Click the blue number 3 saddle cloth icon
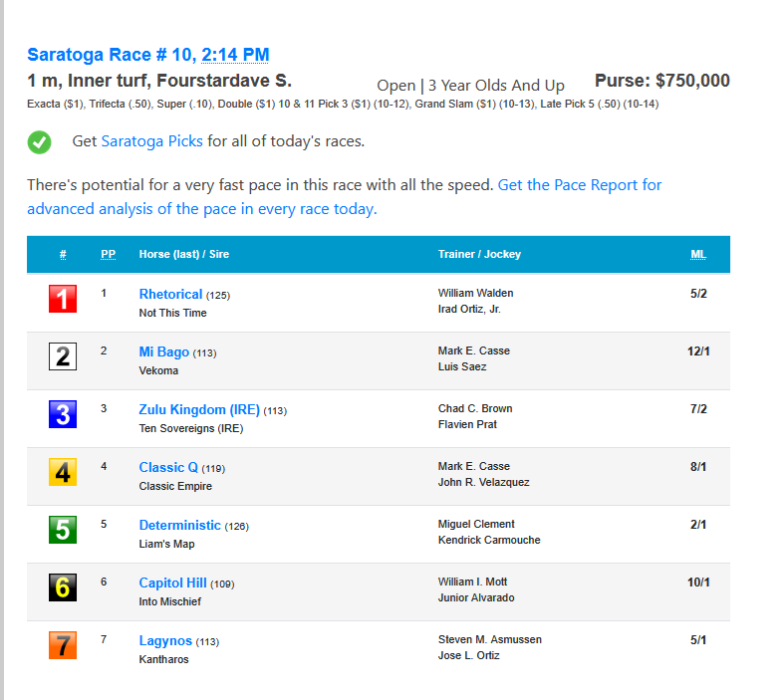 click(63, 414)
